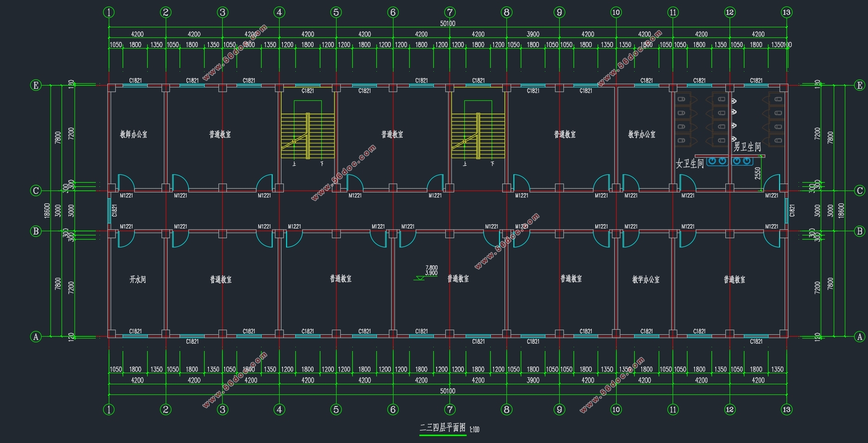This screenshot has height=443, width=868.
Task: Click the 1:100 scale text
Action: [475, 430]
